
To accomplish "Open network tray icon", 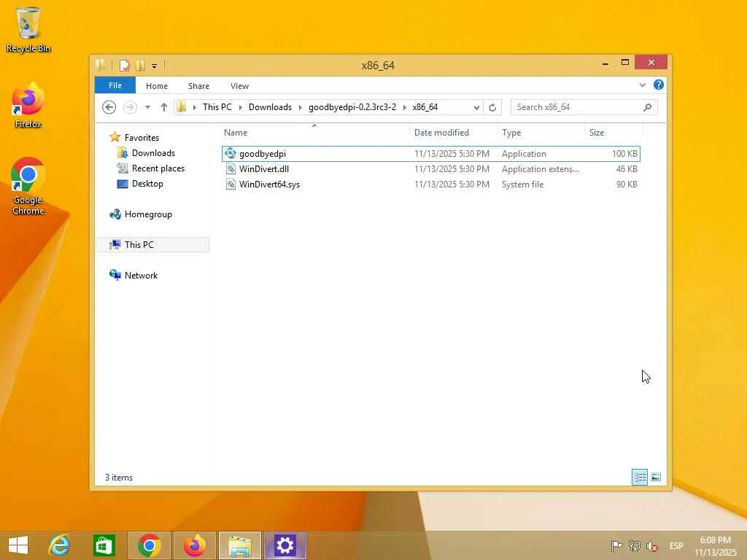I will click(634, 545).
